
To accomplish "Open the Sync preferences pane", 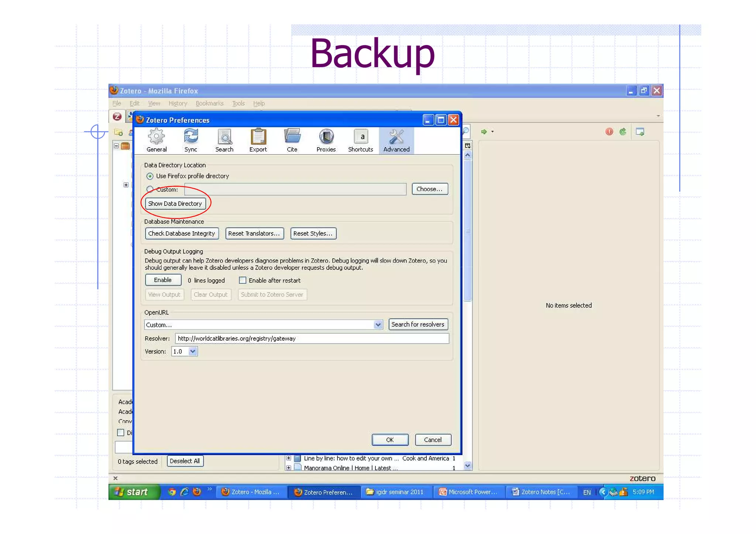I will coord(190,141).
